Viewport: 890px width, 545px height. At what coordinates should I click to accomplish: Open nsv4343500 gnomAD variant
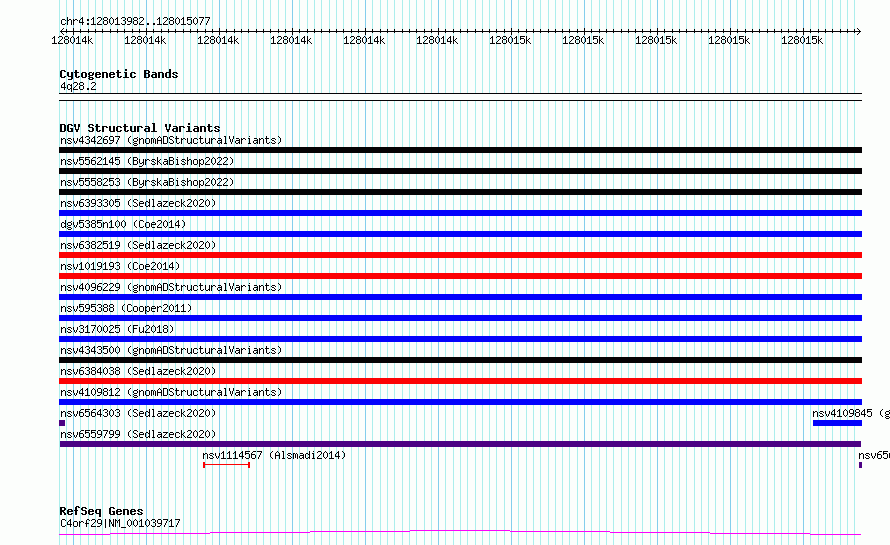coord(171,350)
